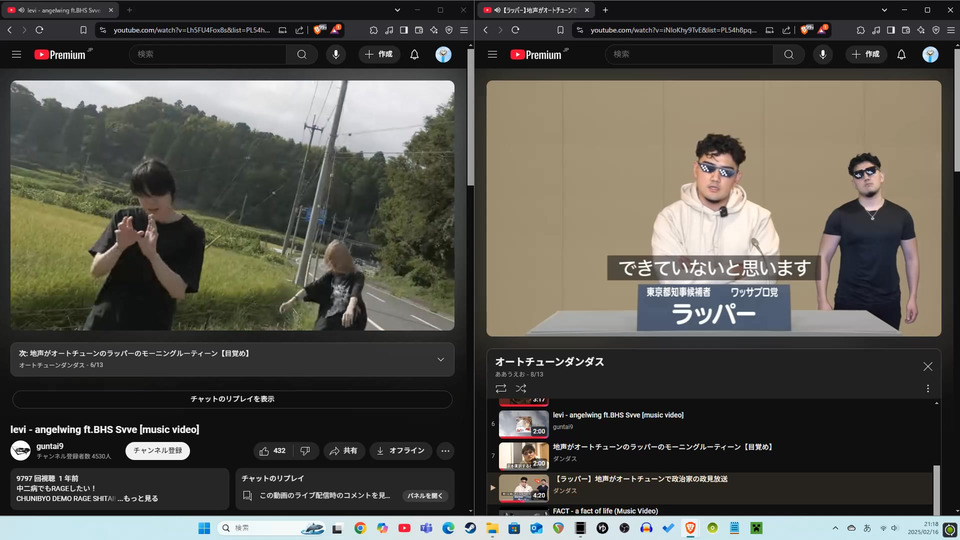Like the levi angelwing video
The height and width of the screenshot is (540, 960).
click(x=273, y=451)
